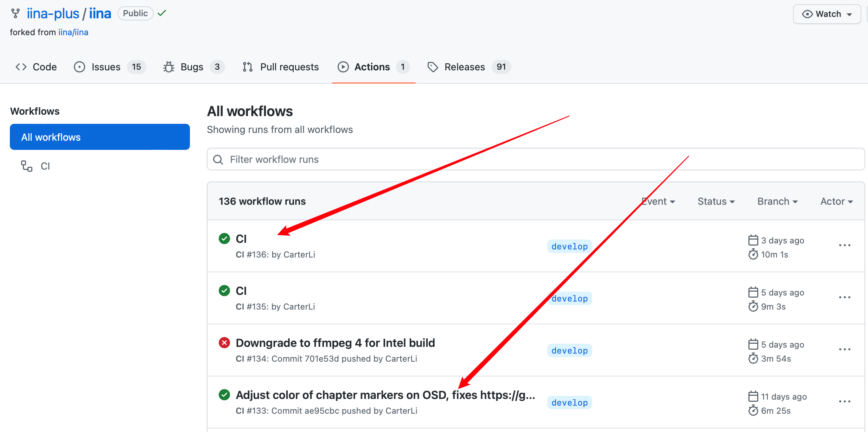Click the green success icon on CI #136

224,239
